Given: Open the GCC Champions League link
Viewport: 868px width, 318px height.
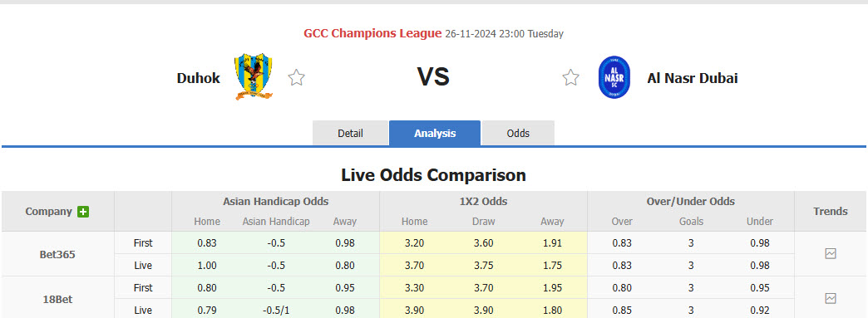Looking at the screenshot, I should pyautogui.click(x=372, y=33).
